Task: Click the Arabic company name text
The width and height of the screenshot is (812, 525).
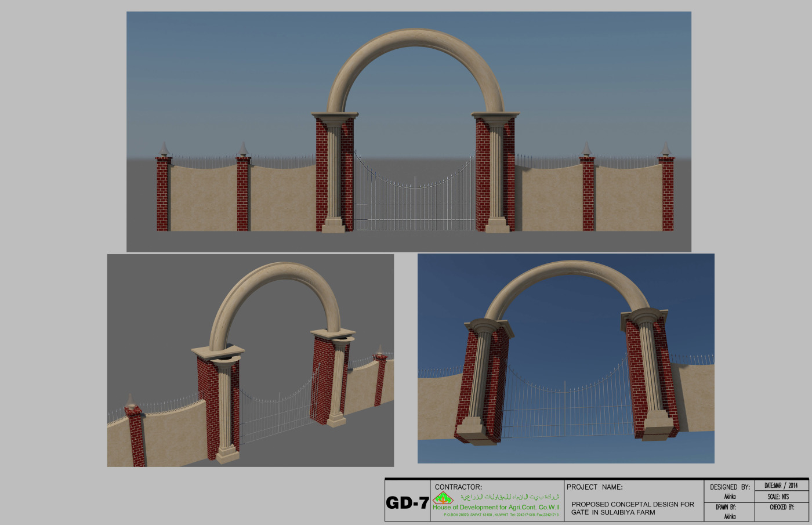Action: pyautogui.click(x=510, y=497)
